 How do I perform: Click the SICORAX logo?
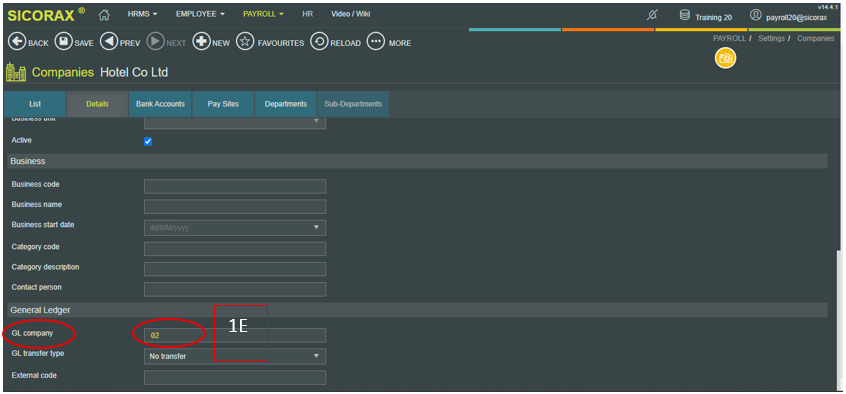46,15
